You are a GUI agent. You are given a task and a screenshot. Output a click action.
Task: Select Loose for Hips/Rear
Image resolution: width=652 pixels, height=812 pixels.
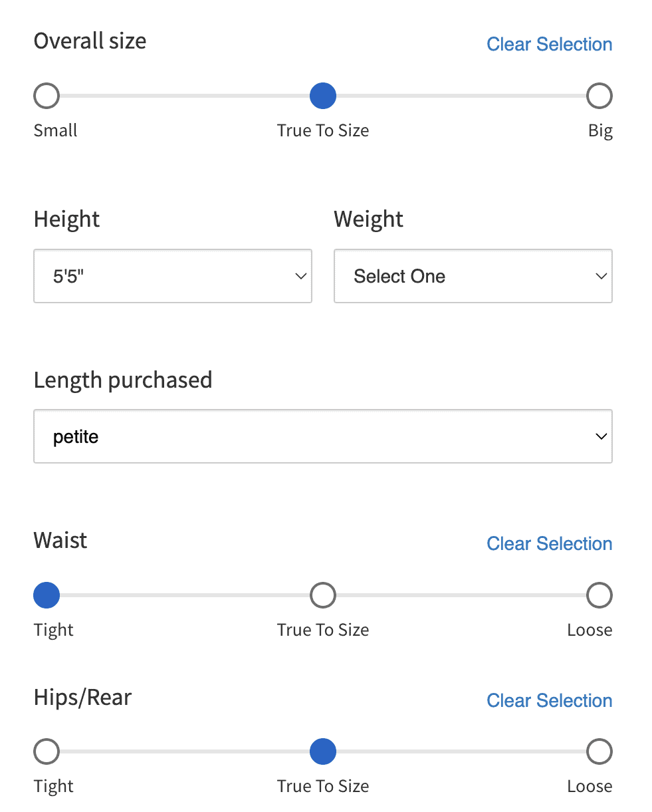(x=599, y=753)
